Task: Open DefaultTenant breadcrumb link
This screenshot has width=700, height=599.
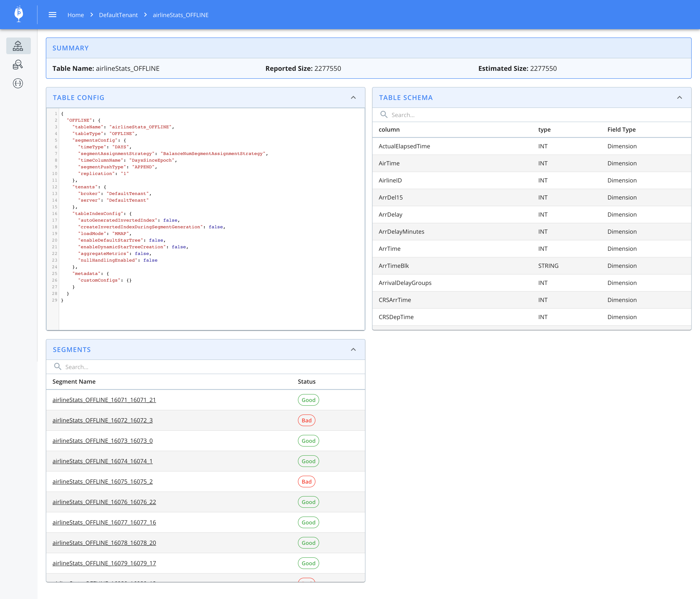Action: [118, 15]
